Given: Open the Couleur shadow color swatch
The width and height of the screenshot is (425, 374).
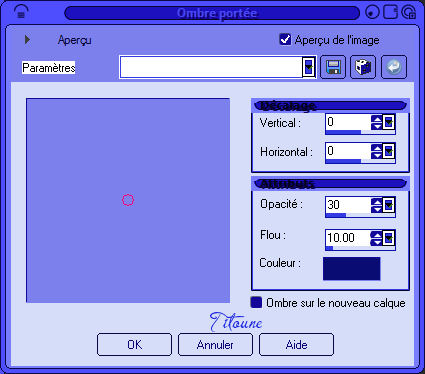Looking at the screenshot, I should coord(351,268).
